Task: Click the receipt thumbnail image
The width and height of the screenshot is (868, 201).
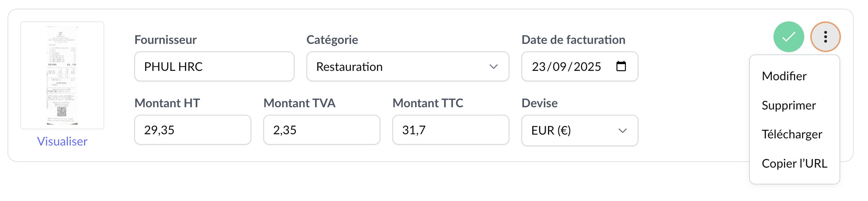Action: tap(62, 75)
